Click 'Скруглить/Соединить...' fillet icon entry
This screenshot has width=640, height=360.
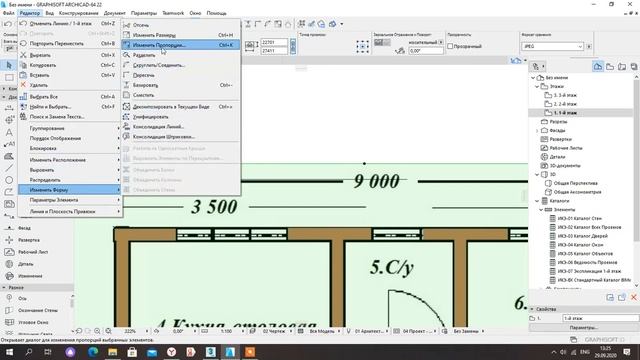pyautogui.click(x=180, y=65)
